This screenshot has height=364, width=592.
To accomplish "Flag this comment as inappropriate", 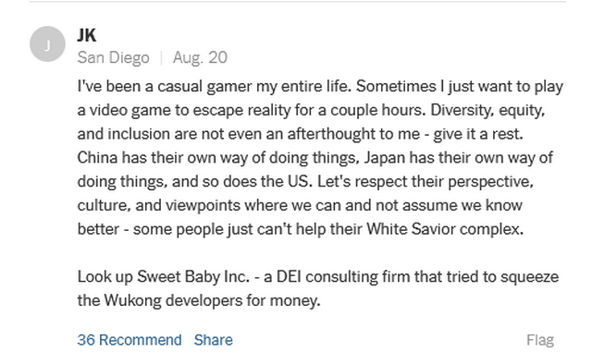I will [x=540, y=340].
